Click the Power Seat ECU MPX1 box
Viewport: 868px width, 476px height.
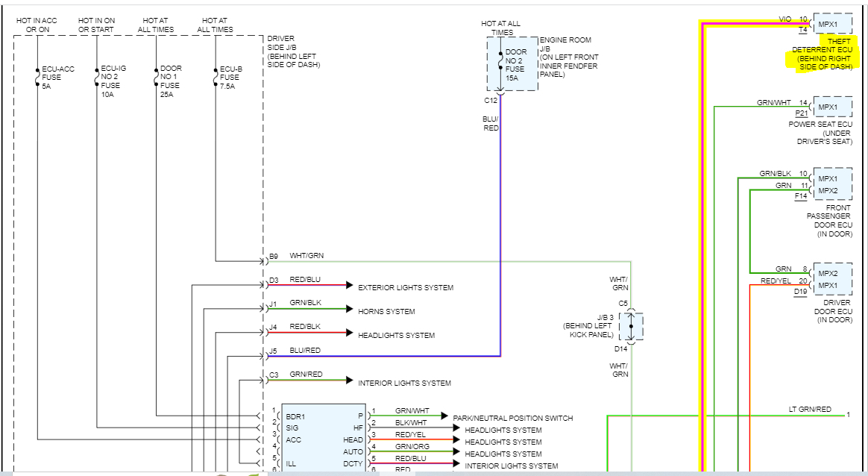tap(832, 107)
